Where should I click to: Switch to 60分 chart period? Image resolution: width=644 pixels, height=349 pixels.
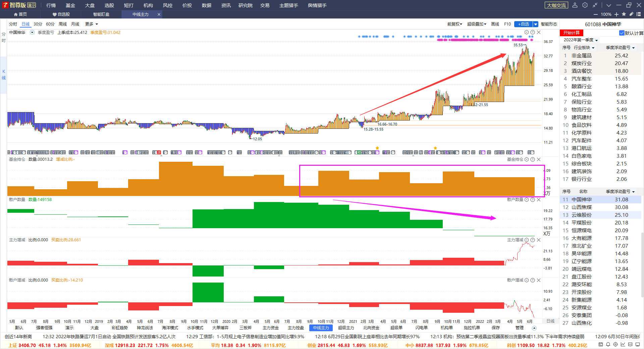click(50, 24)
